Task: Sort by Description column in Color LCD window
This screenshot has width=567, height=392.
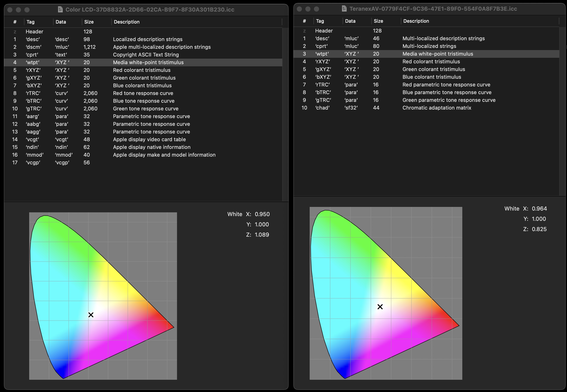Action: click(197, 22)
